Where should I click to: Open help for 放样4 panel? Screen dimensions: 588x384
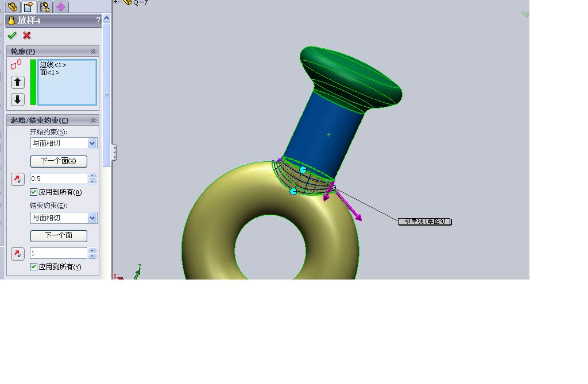click(98, 21)
